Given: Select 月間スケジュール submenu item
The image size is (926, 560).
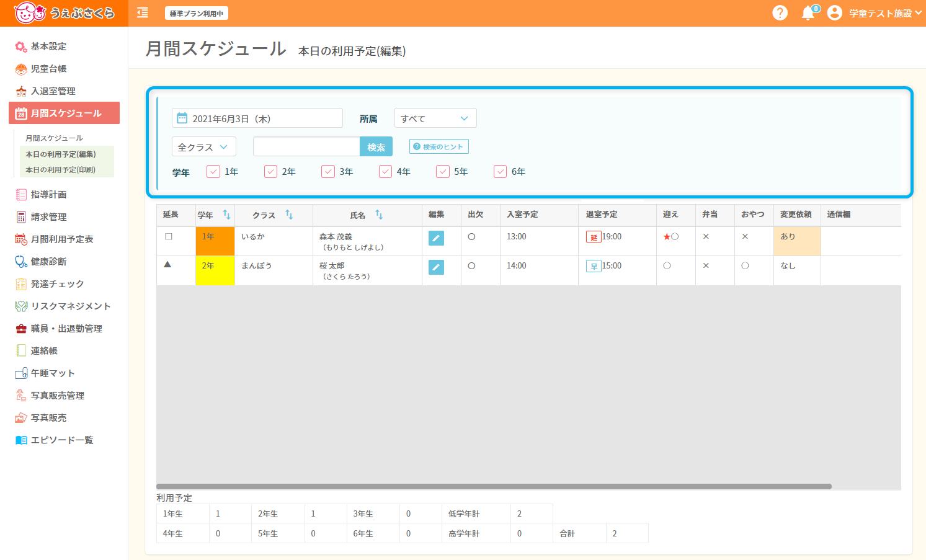Looking at the screenshot, I should [54, 138].
